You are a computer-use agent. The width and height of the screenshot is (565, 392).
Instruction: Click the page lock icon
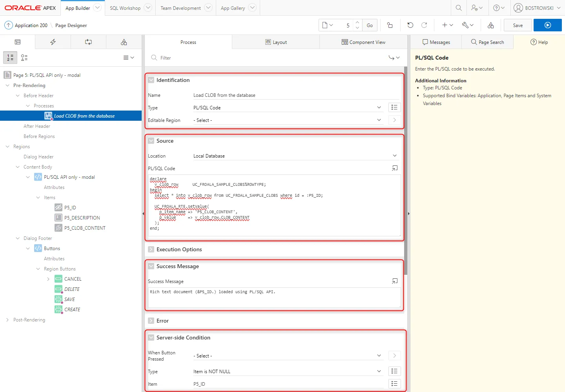[390, 25]
